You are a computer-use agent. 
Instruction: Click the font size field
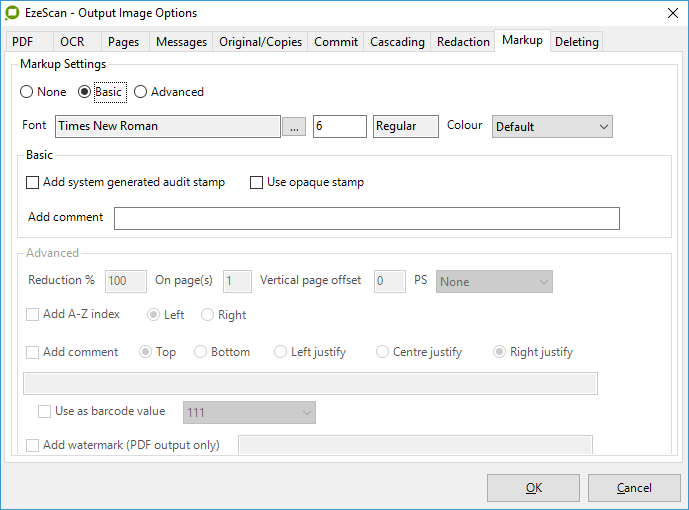(339, 126)
